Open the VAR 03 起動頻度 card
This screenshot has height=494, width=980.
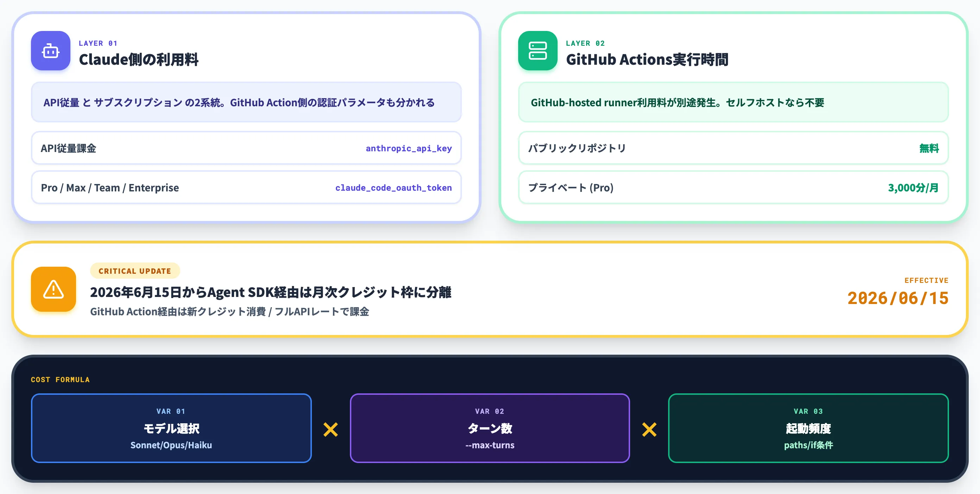pos(809,428)
